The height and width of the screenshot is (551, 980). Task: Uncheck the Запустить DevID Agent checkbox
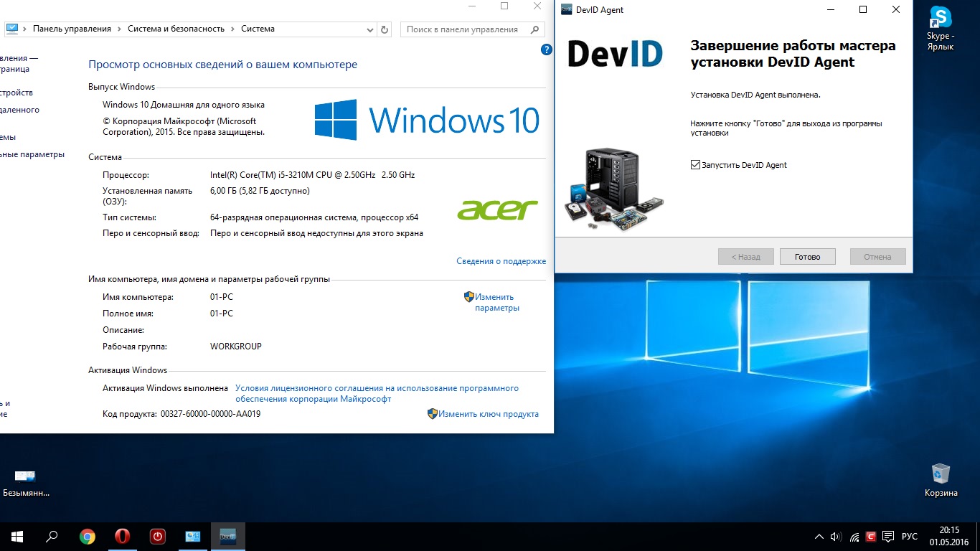coord(695,165)
